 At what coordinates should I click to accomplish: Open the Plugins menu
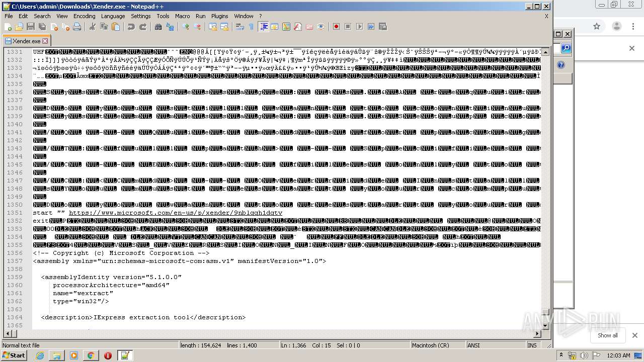click(x=220, y=16)
